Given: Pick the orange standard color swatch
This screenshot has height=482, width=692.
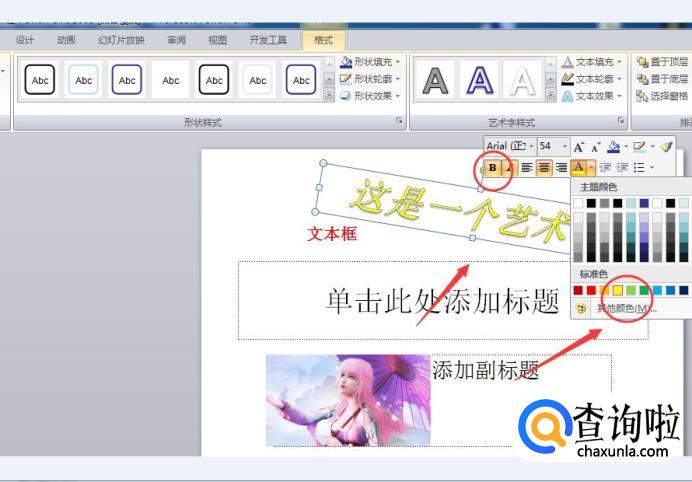Looking at the screenshot, I should coord(605,290).
